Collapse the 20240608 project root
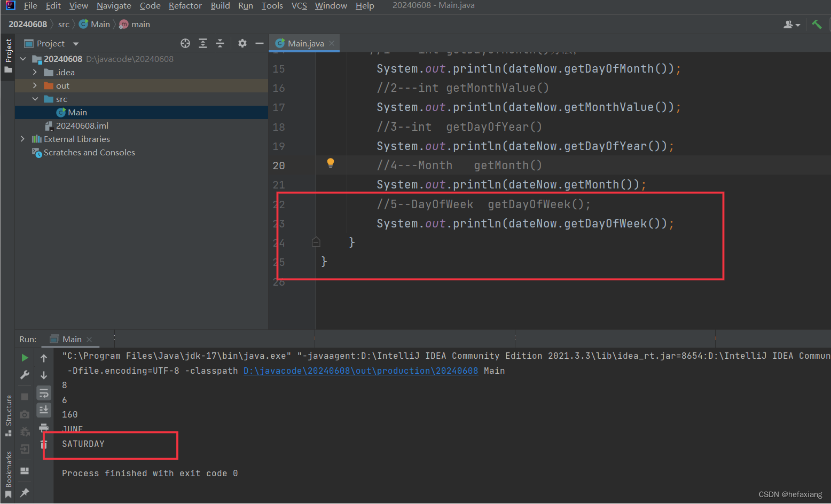 coord(23,59)
